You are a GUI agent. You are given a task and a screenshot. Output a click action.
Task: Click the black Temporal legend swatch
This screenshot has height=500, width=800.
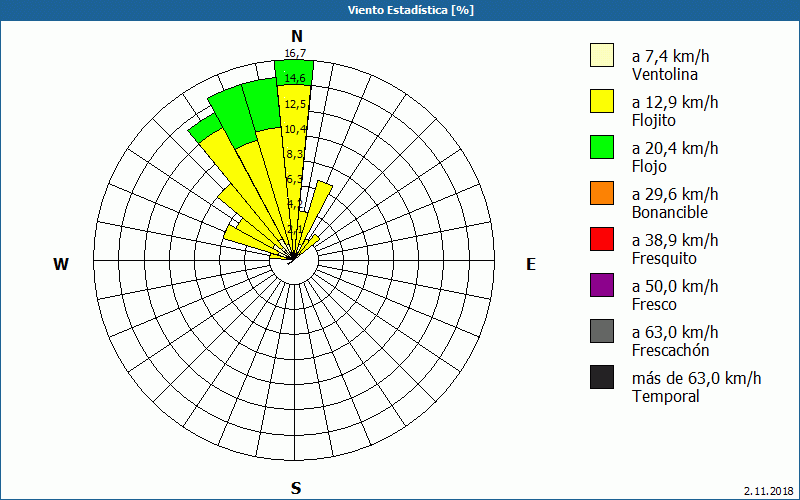(602, 377)
